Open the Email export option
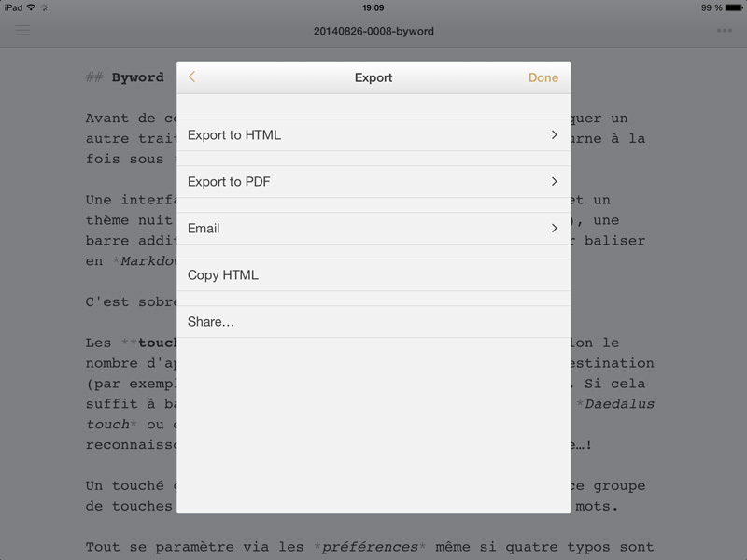Screen dimensions: 747x560 [373, 228]
